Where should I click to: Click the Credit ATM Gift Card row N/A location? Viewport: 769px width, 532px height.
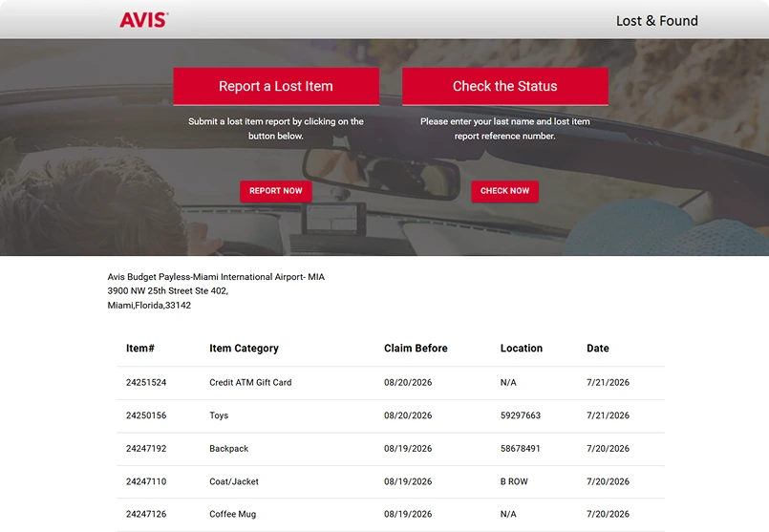click(x=508, y=382)
